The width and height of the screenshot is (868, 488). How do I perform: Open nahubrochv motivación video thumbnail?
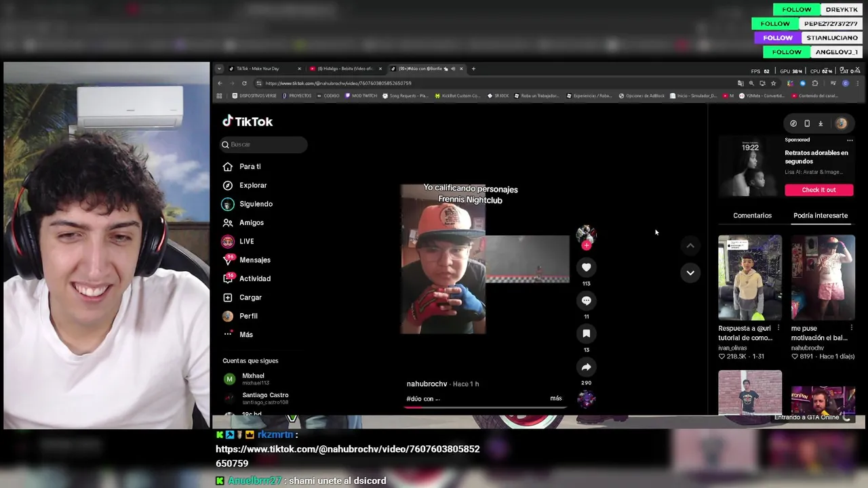823,277
